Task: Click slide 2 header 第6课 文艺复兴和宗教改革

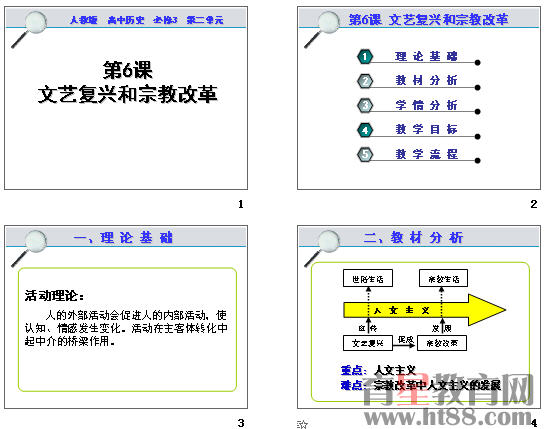Action: click(428, 19)
